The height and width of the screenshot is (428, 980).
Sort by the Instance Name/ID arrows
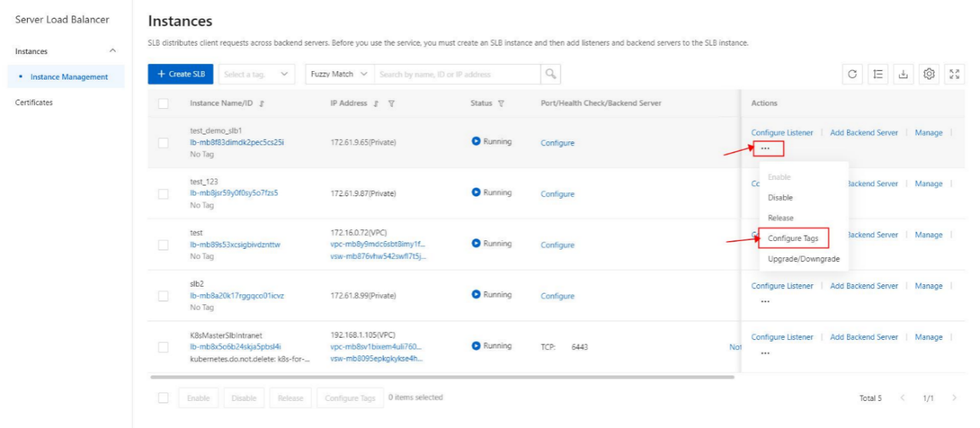coord(261,104)
